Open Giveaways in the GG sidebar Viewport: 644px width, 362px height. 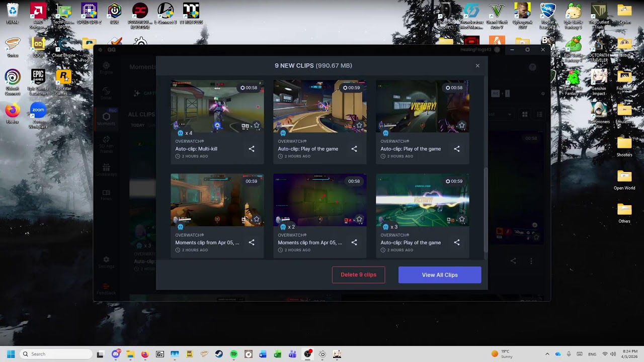(x=106, y=170)
